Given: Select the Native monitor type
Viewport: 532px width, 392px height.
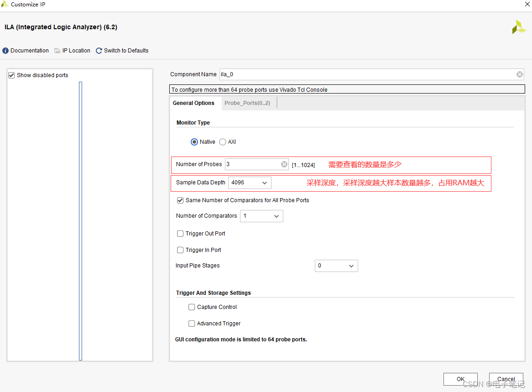Looking at the screenshot, I should point(194,142).
